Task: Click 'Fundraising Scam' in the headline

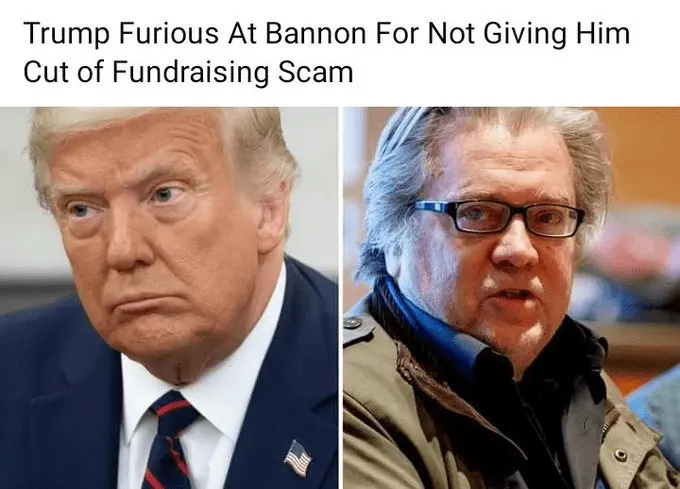Action: [x=233, y=72]
